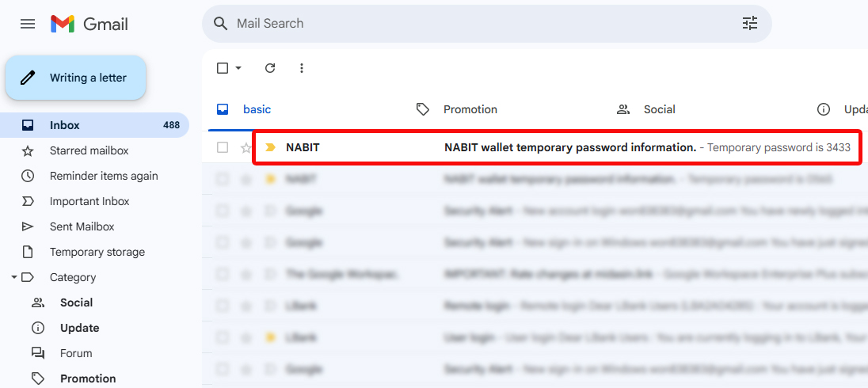This screenshot has width=868, height=388.
Task: Open the Sent Mailbox folder
Action: pos(82,226)
